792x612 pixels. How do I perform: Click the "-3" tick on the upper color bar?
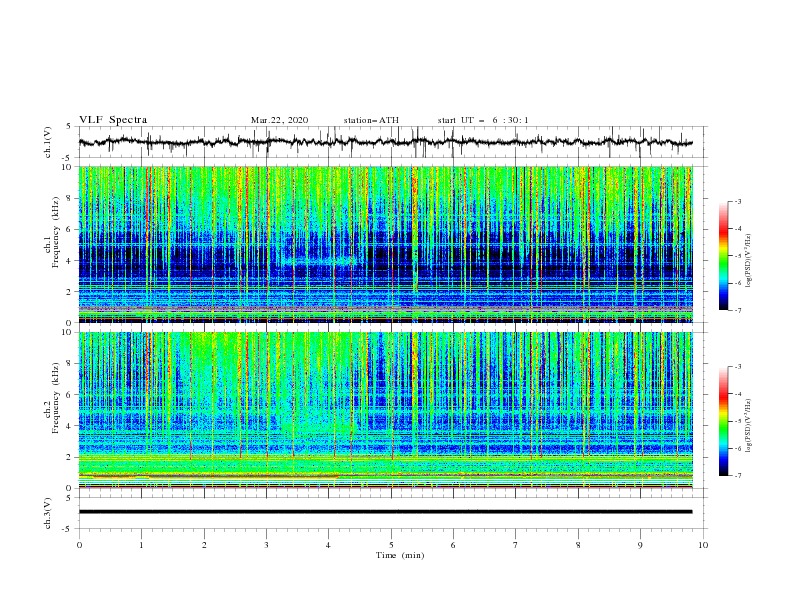[737, 201]
